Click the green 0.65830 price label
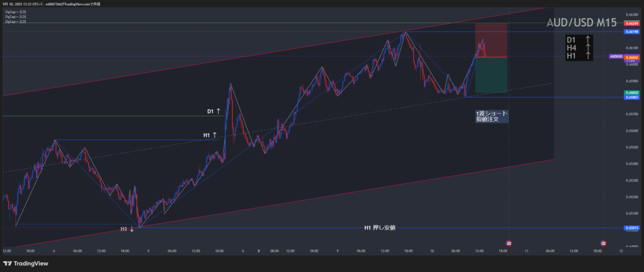Image resolution: width=644 pixels, height=272 pixels. click(631, 92)
